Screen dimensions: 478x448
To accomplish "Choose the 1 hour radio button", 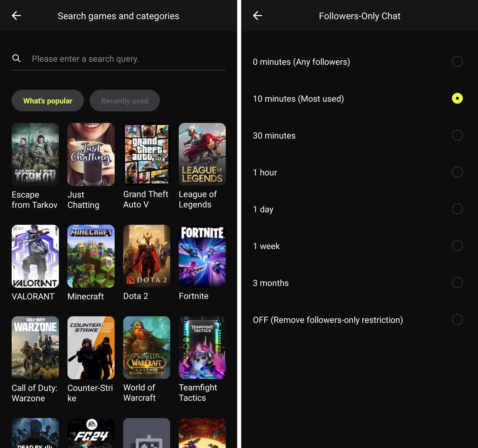I will click(457, 172).
